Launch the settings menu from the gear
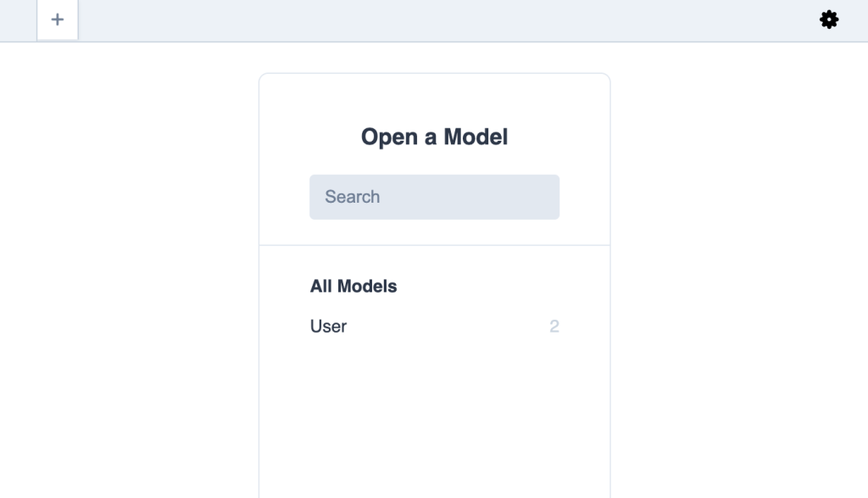 point(829,20)
